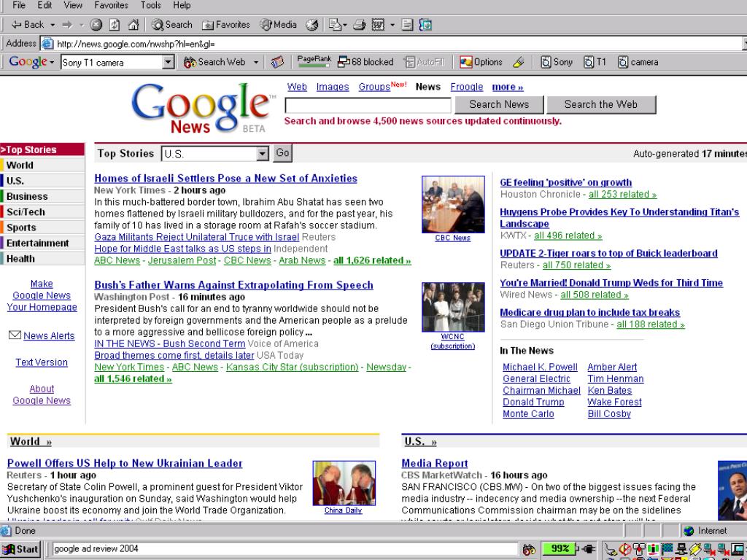
Task: Select the Entertainment section tab
Action: (x=42, y=243)
